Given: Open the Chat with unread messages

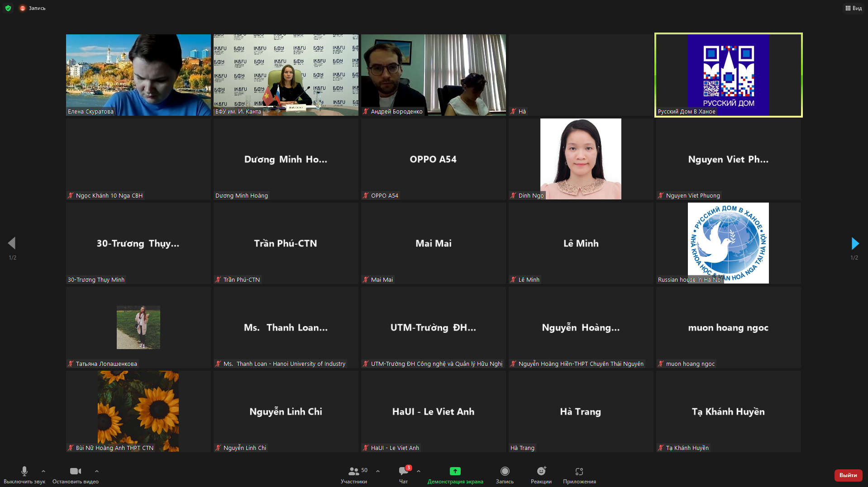Looking at the screenshot, I should (x=404, y=475).
